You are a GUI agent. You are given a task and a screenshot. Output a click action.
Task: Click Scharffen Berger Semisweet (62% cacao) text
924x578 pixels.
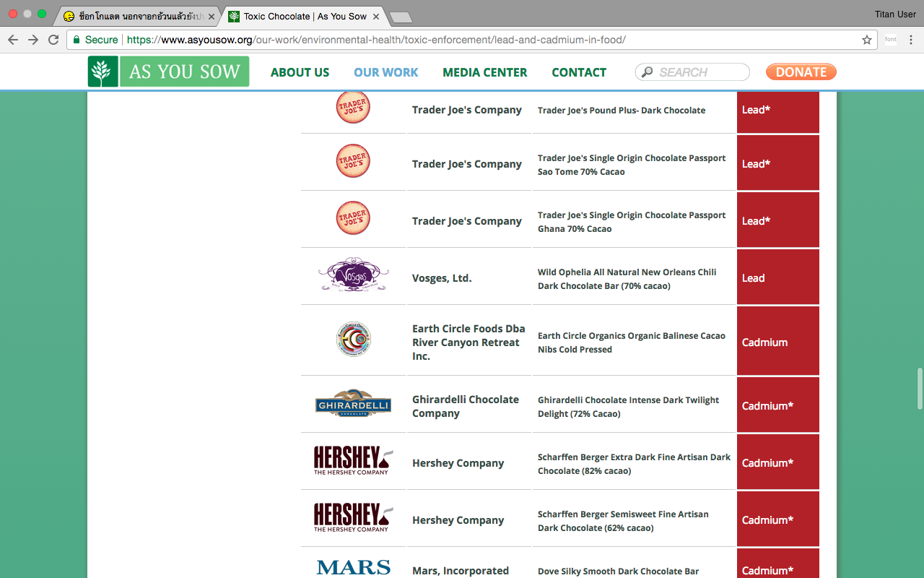coord(623,521)
